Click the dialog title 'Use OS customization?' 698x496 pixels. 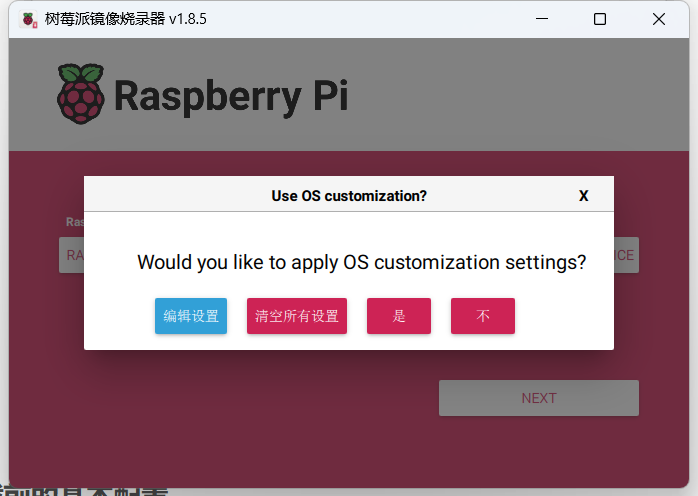(x=349, y=196)
